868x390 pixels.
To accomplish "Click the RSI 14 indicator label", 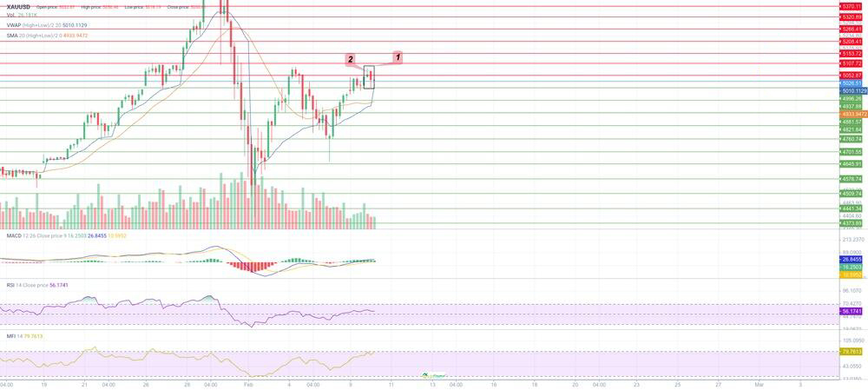I will (35, 285).
